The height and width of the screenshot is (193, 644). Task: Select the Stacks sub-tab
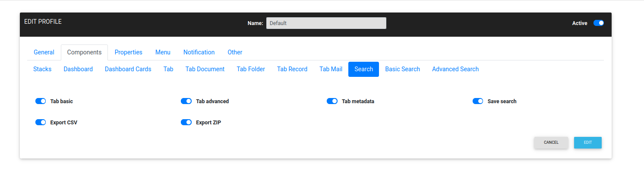point(42,69)
